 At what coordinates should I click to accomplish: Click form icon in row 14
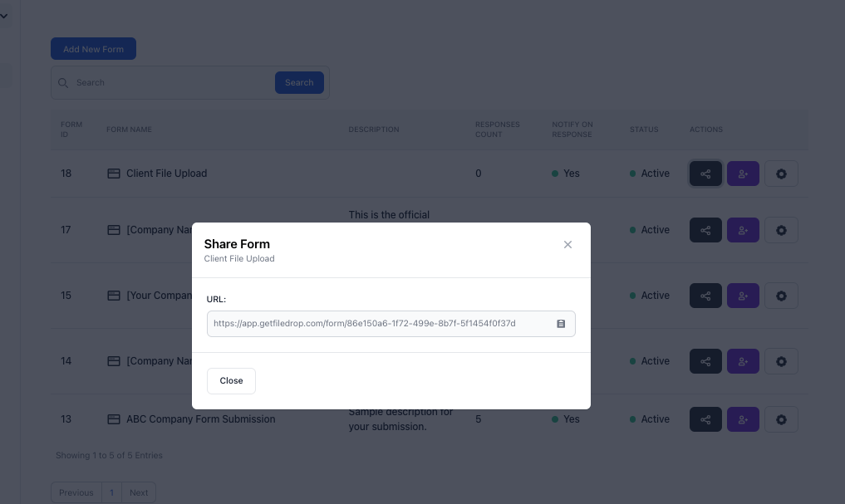tap(114, 360)
